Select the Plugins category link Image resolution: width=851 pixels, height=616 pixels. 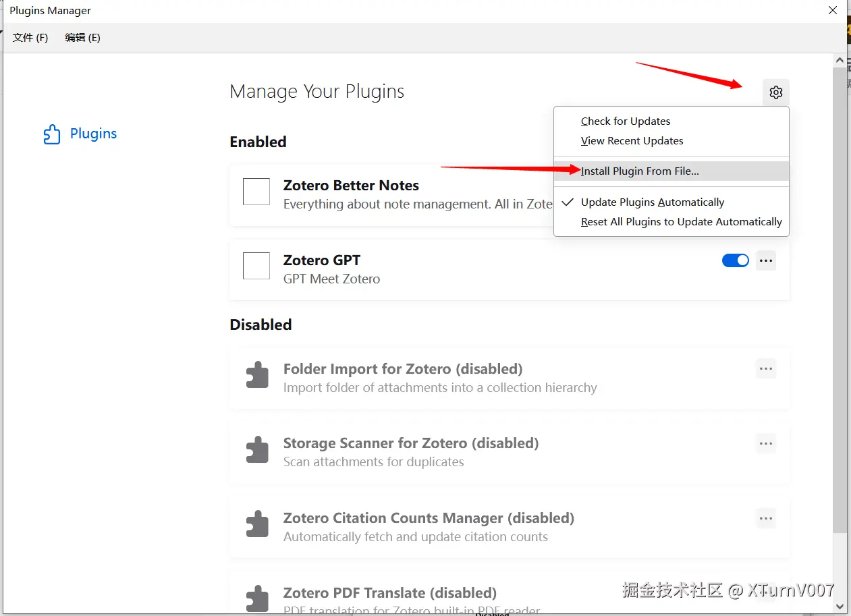tap(80, 134)
